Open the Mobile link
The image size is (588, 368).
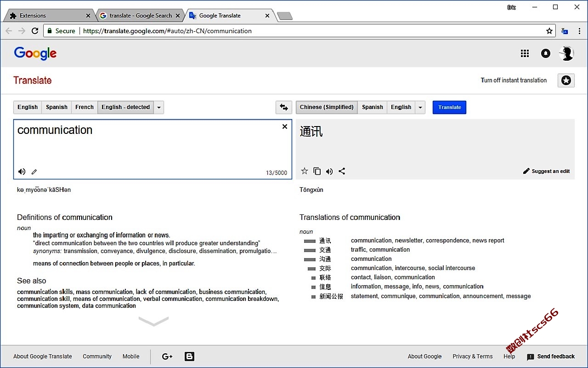[x=131, y=356]
